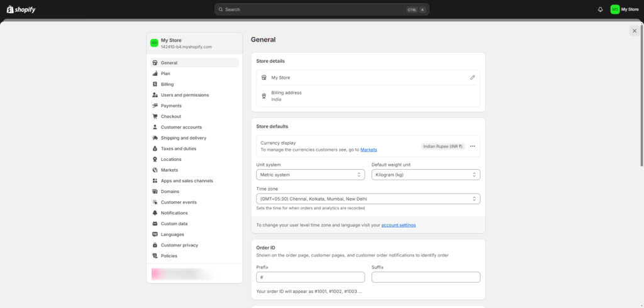Image resolution: width=644 pixels, height=308 pixels.
Task: Click the 142410-b4.myshopify.com text
Action: (186, 47)
